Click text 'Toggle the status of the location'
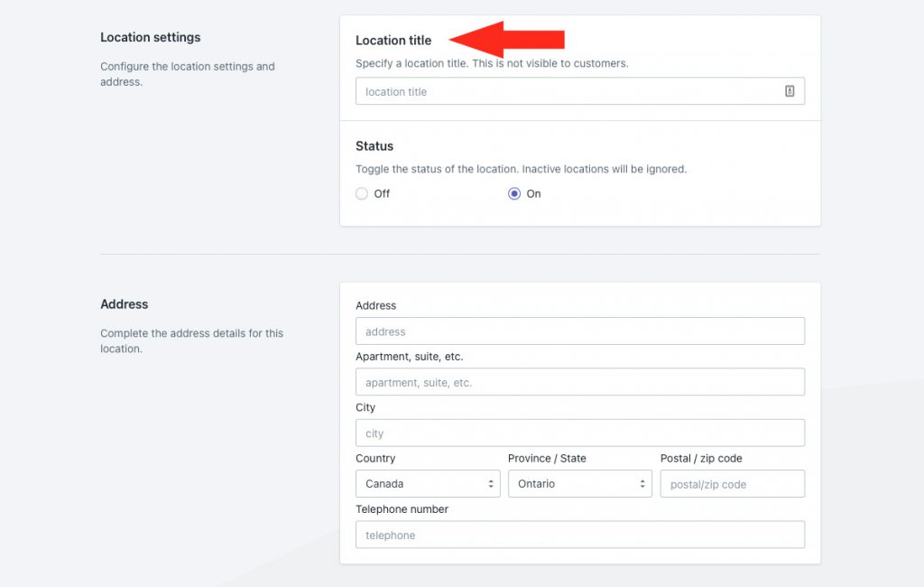The width and height of the screenshot is (924, 587). tap(436, 169)
